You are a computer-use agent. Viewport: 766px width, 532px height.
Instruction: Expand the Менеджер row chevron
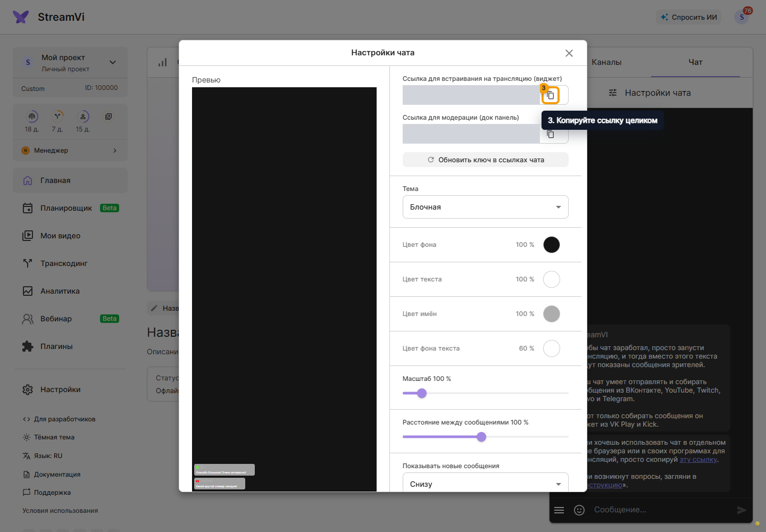[x=115, y=151]
